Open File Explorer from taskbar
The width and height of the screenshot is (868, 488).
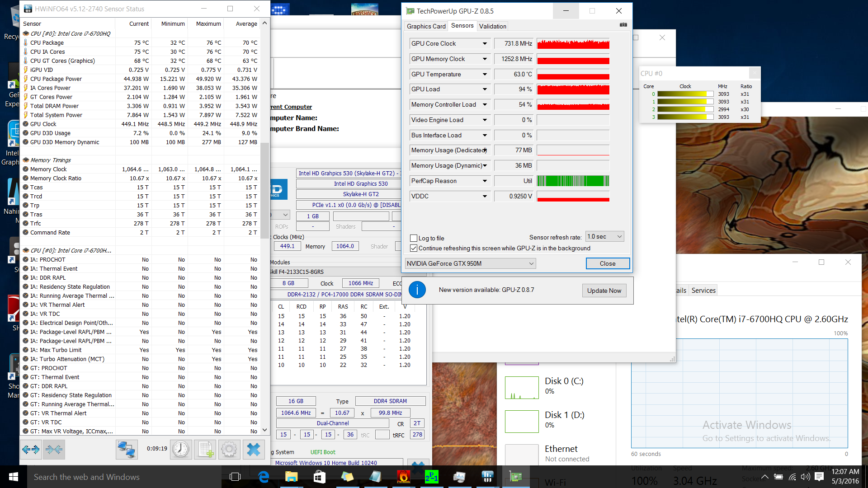click(292, 477)
